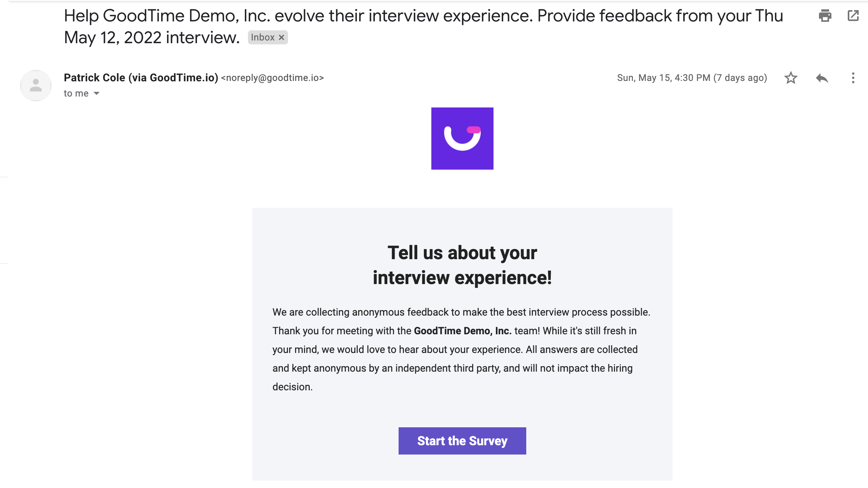Remove the Inbox label with its X

[x=281, y=37]
